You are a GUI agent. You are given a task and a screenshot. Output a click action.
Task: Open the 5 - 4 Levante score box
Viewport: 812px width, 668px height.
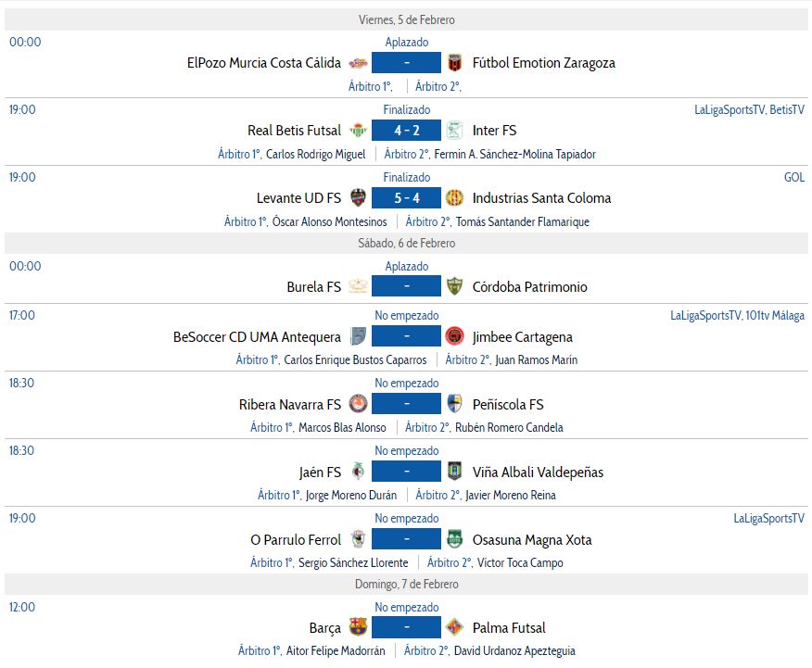click(406, 198)
